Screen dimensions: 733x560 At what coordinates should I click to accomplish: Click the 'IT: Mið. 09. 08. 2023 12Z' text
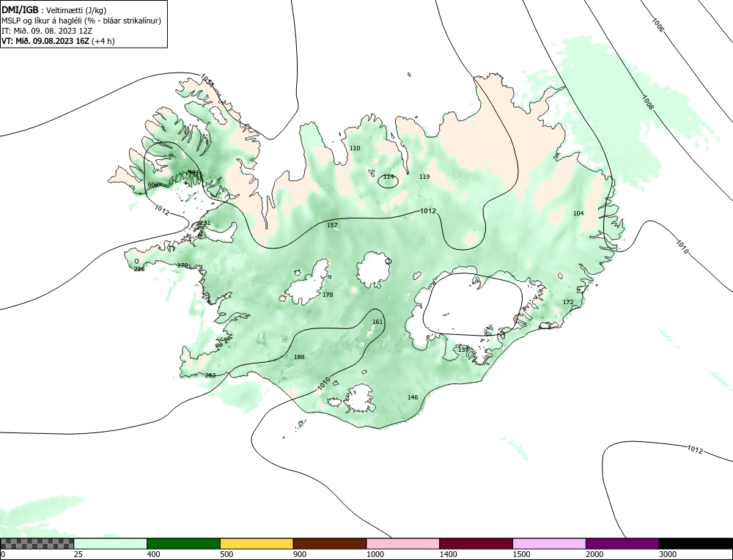(47, 31)
